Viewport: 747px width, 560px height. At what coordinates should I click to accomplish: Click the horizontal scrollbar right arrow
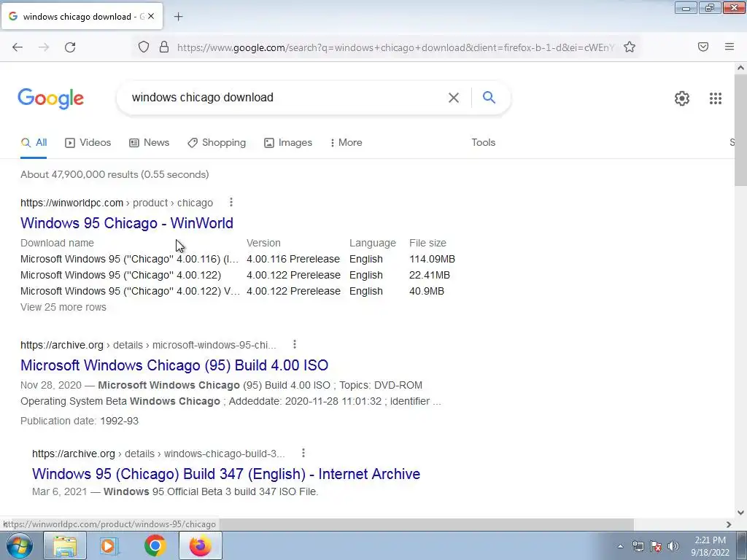[729, 524]
